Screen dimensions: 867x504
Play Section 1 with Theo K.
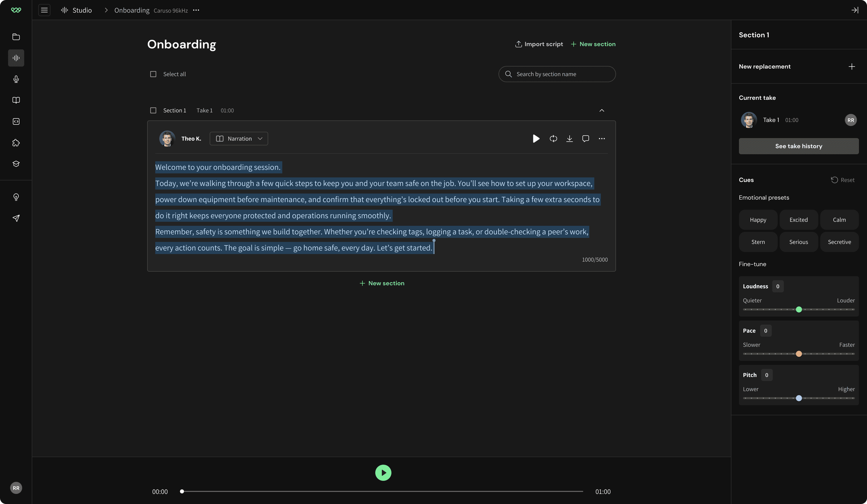tap(536, 139)
